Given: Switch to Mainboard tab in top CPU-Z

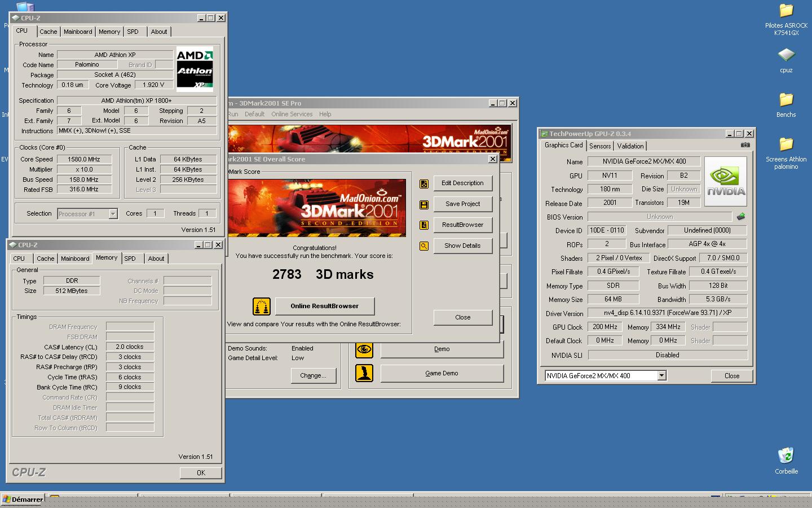Looking at the screenshot, I should click(78, 32).
